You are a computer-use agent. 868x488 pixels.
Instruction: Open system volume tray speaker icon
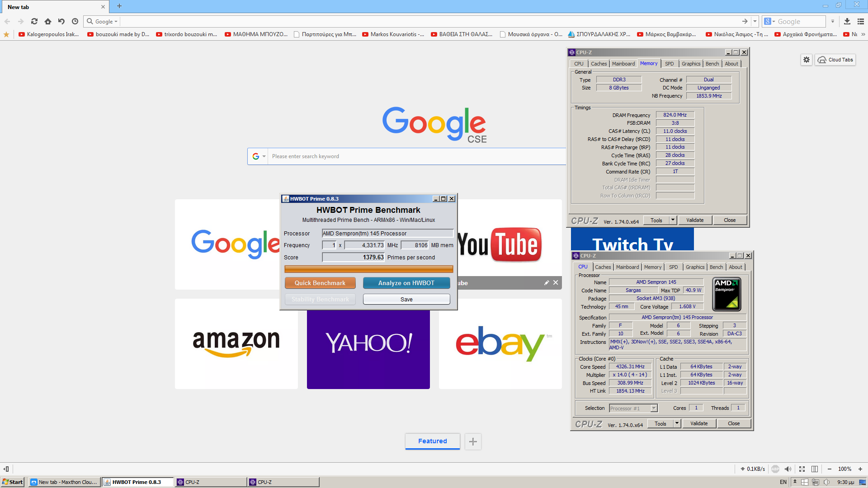tap(826, 482)
